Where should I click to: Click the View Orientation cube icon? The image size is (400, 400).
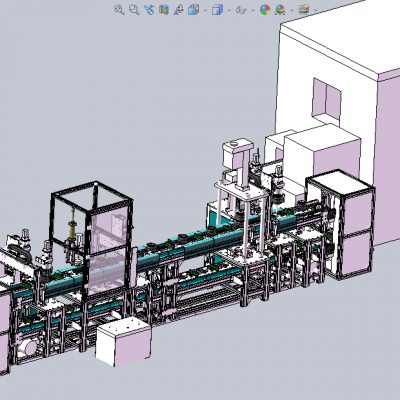(193, 10)
